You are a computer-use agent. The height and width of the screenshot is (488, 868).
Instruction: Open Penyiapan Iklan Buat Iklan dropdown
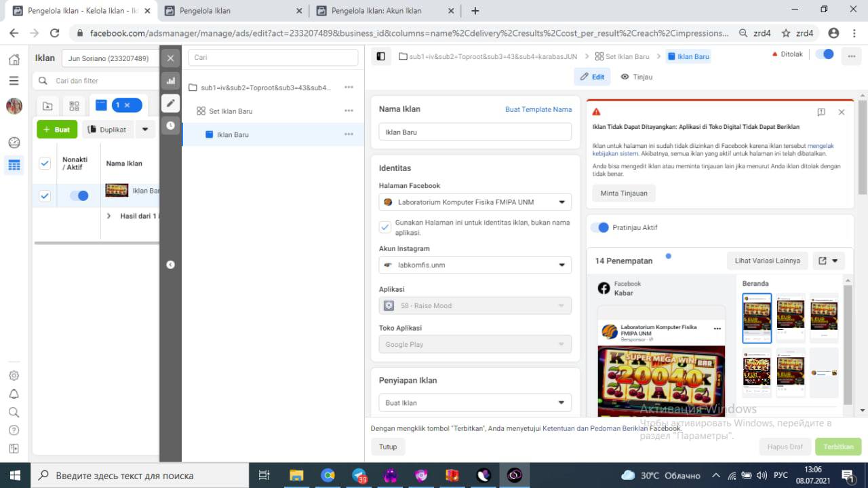475,402
